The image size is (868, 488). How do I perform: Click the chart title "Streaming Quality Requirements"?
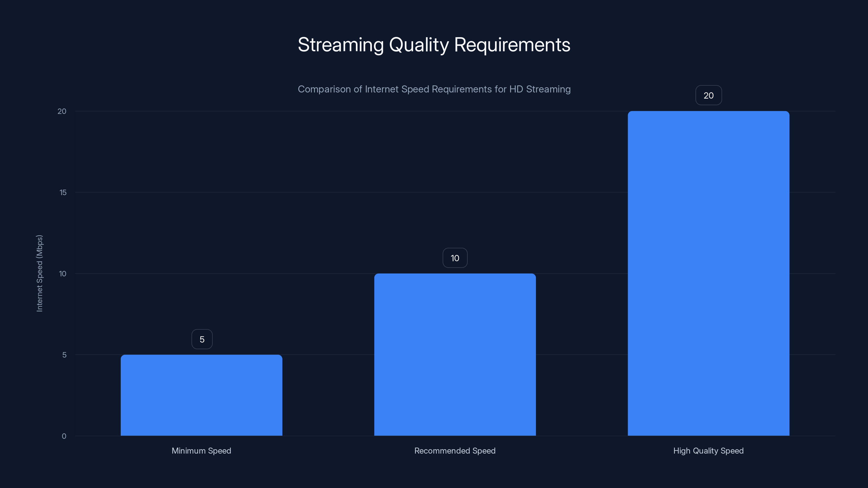(x=434, y=44)
